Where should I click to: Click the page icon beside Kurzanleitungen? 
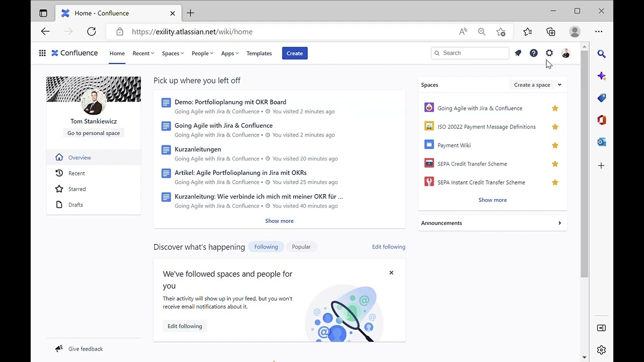click(x=166, y=150)
